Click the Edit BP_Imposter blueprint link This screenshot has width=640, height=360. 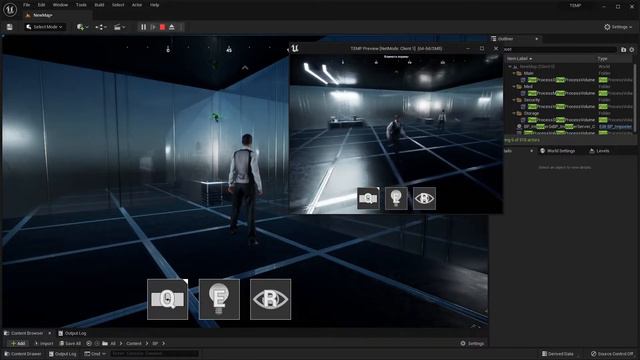point(615,127)
